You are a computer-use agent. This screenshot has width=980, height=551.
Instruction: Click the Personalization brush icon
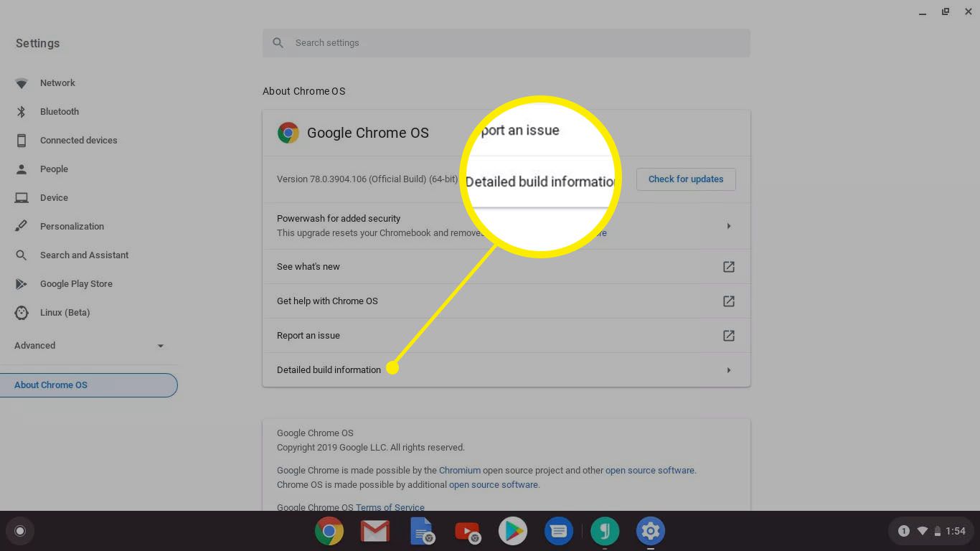22,227
